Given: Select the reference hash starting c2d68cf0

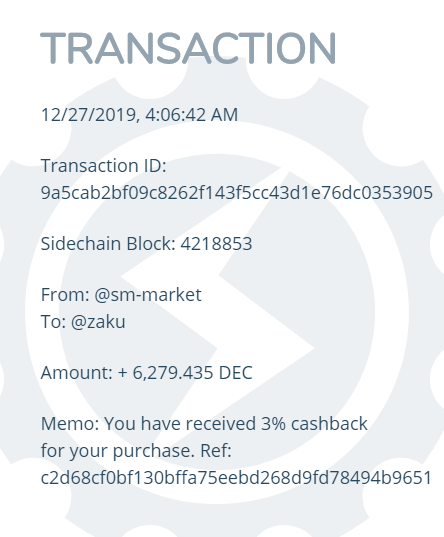Looking at the screenshot, I should (x=236, y=477).
